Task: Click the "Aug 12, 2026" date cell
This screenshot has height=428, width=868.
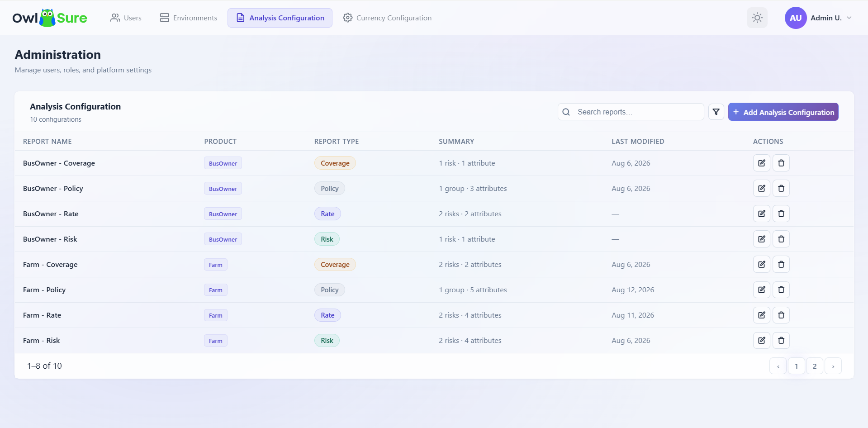Action: click(633, 290)
